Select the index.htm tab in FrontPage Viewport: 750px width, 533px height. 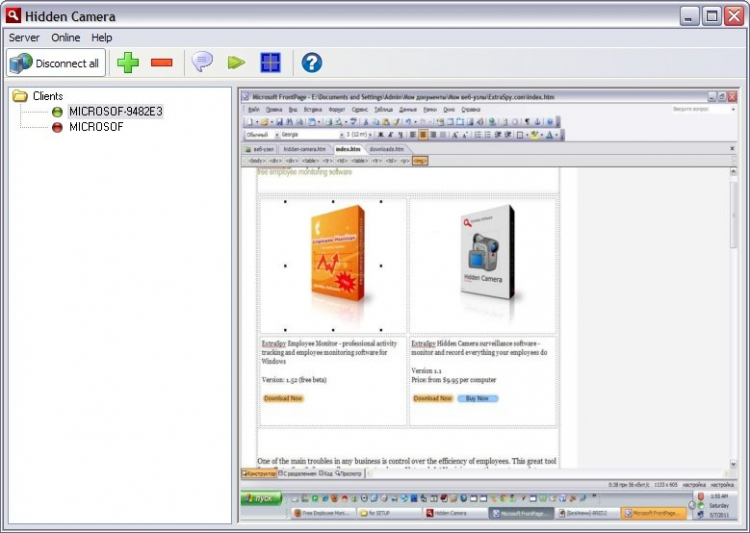coord(348,149)
